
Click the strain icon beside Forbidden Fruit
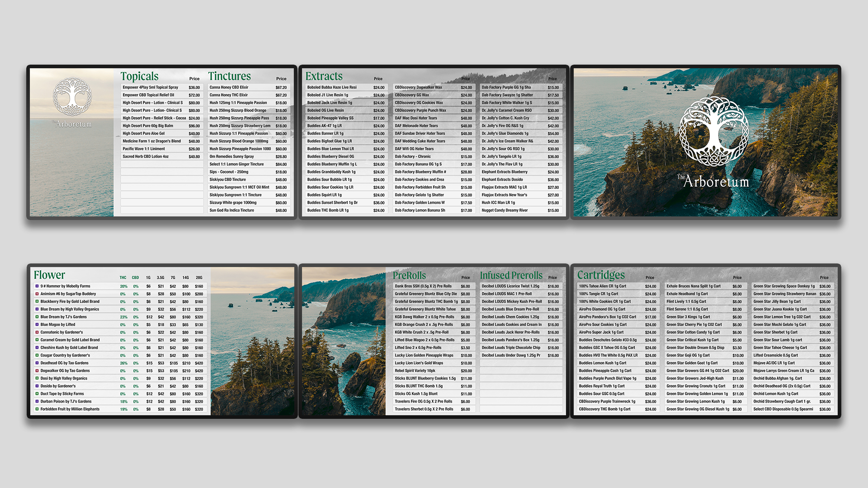click(x=37, y=409)
